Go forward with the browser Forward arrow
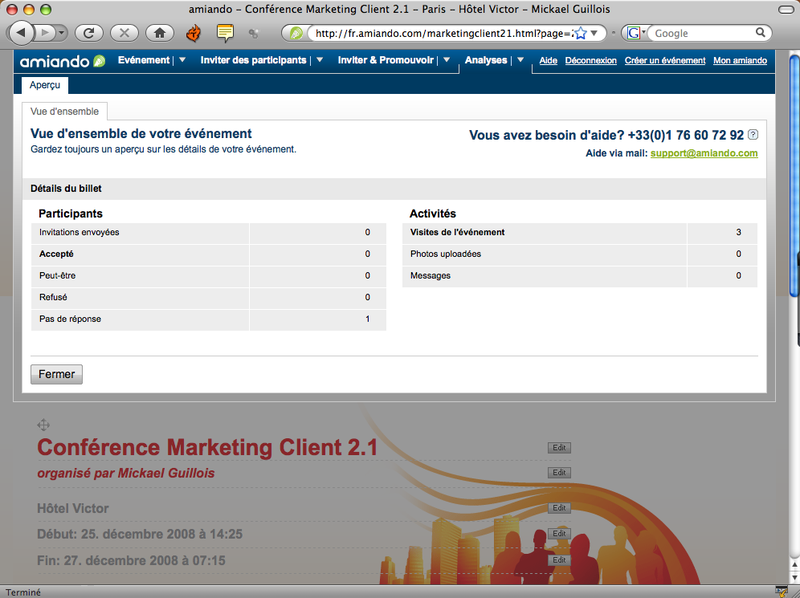The width and height of the screenshot is (800, 598). coord(45,33)
